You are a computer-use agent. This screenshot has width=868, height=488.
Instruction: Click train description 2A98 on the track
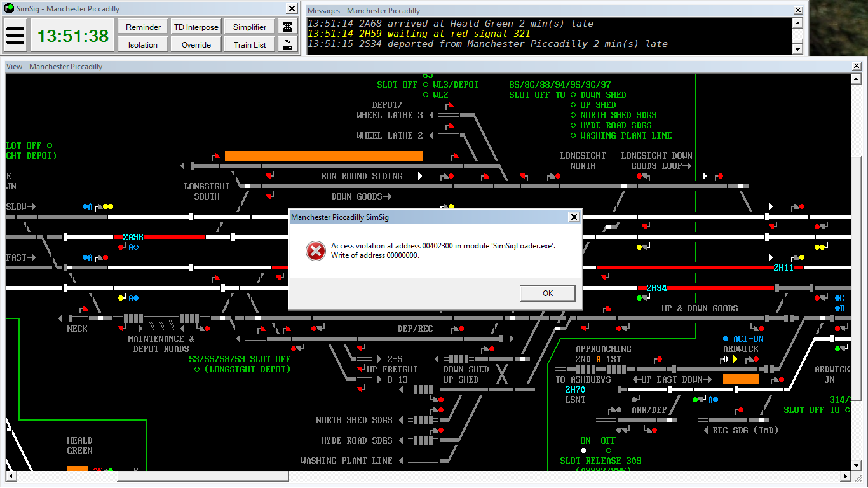[133, 237]
